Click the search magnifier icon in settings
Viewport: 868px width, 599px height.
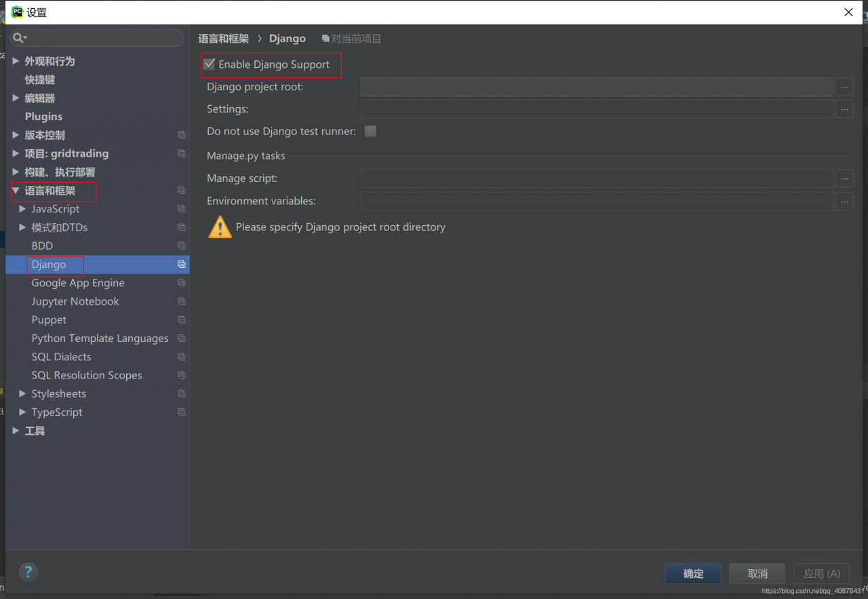(20, 38)
